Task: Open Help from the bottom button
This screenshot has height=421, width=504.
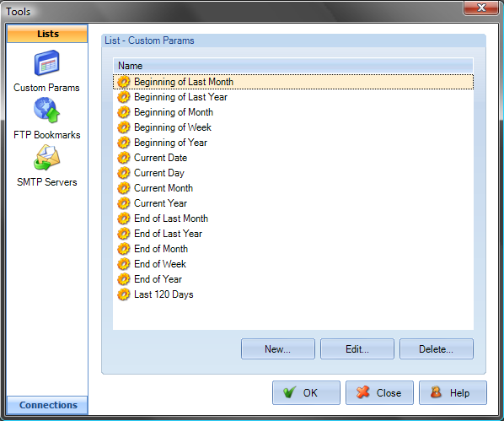Action: 453,392
